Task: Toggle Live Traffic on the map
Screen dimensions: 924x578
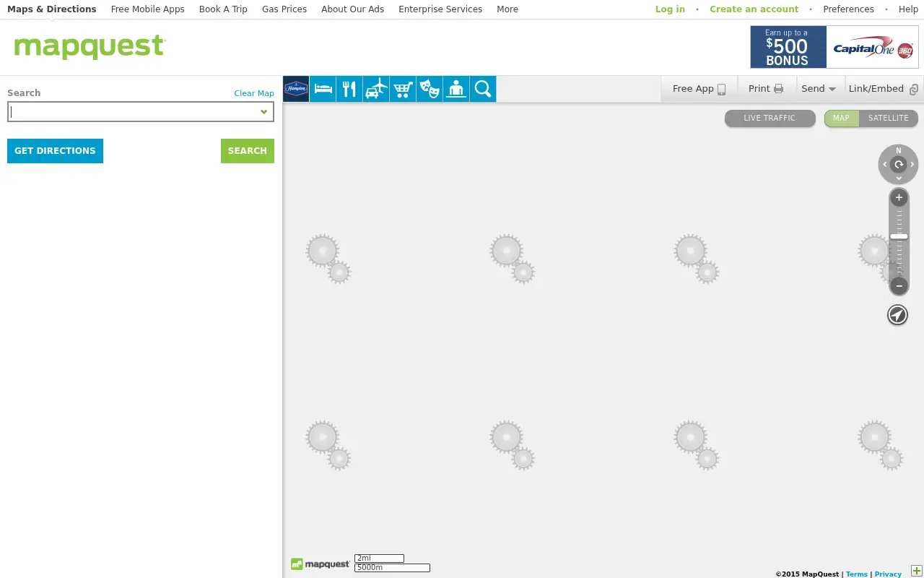Action: click(x=770, y=118)
